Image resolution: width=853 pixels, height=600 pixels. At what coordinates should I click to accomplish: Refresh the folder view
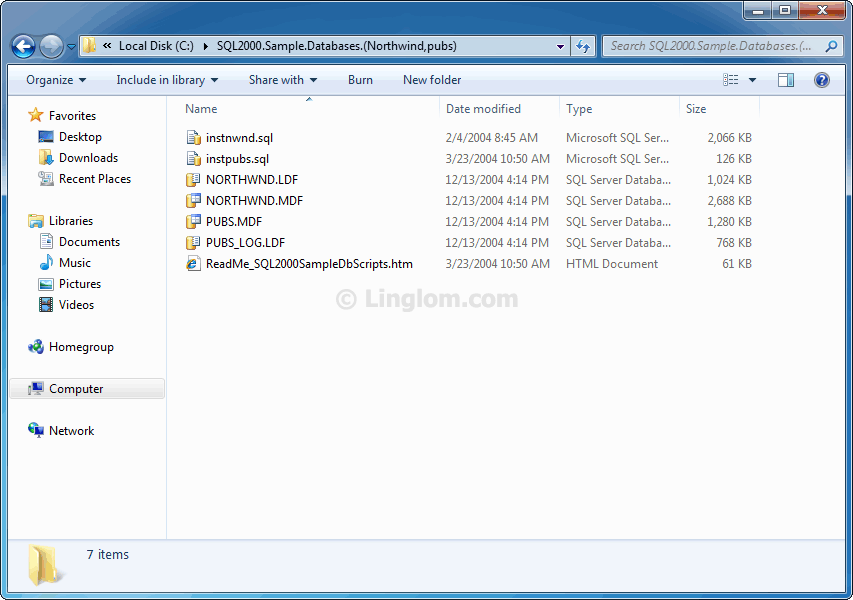(x=583, y=47)
